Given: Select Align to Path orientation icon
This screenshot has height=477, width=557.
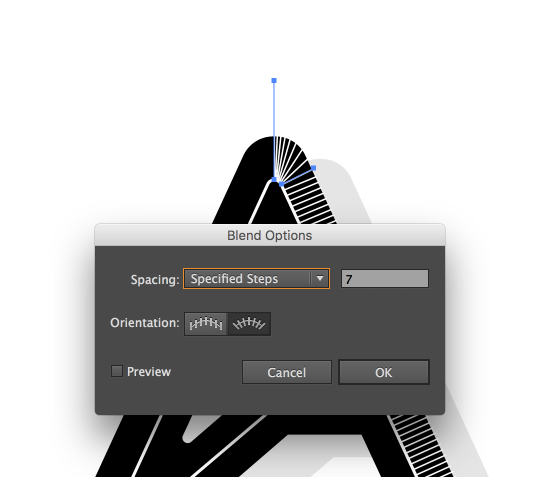Looking at the screenshot, I should tap(249, 324).
